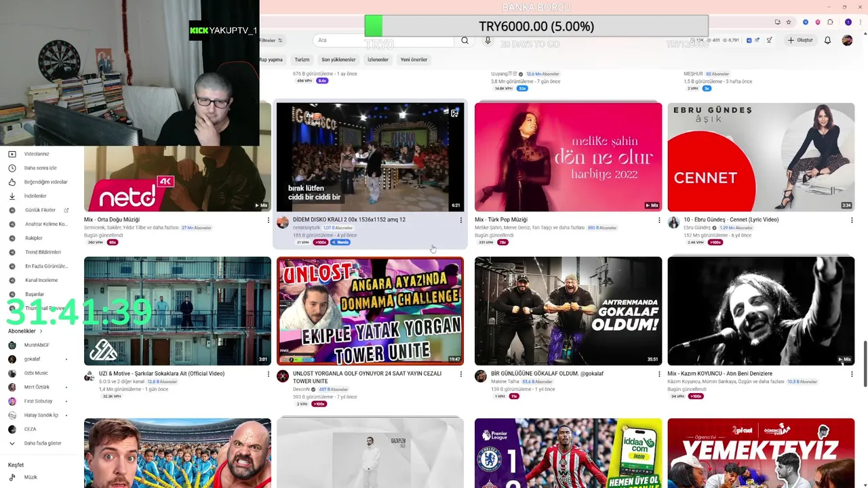The width and height of the screenshot is (868, 488).
Task: Open options menu for BİR GÜNLÜĞÜNE GÖKALAF video
Action: click(658, 374)
